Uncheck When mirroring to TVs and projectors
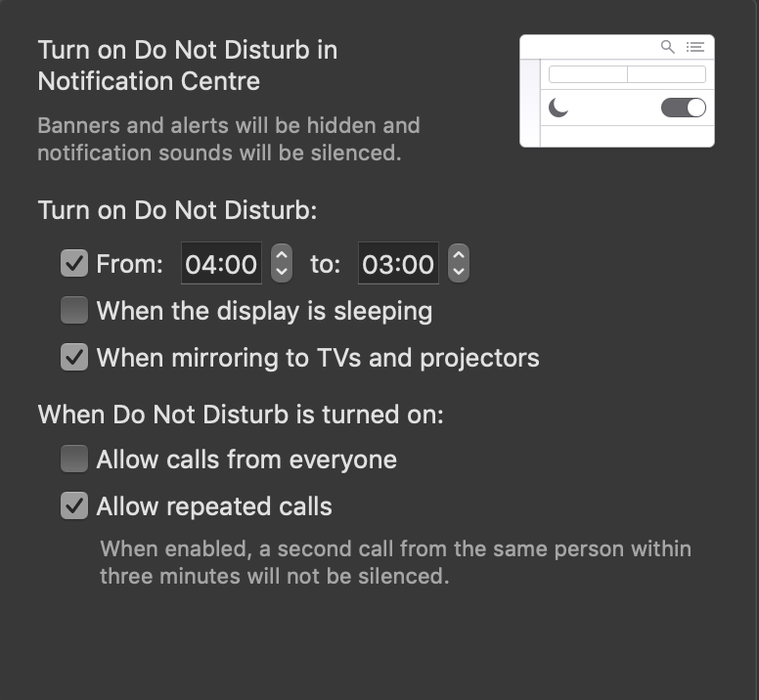This screenshot has height=700, width=759. click(x=74, y=358)
